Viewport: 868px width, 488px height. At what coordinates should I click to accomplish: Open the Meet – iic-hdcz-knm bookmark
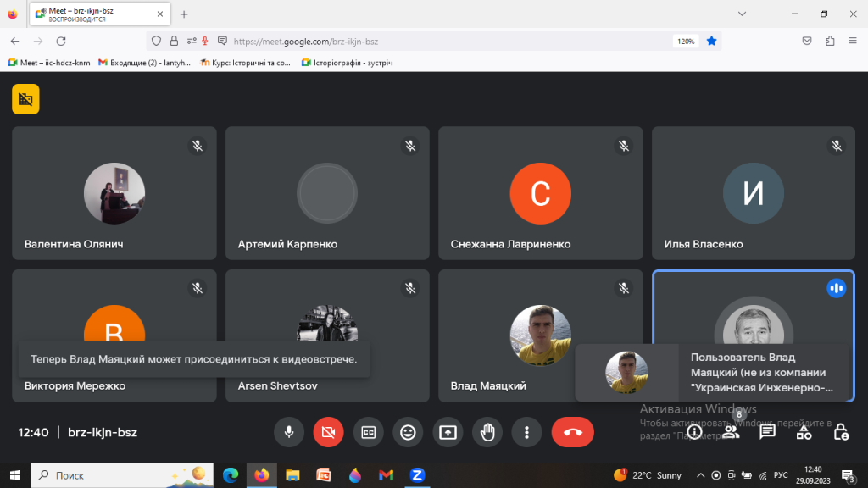click(x=48, y=63)
